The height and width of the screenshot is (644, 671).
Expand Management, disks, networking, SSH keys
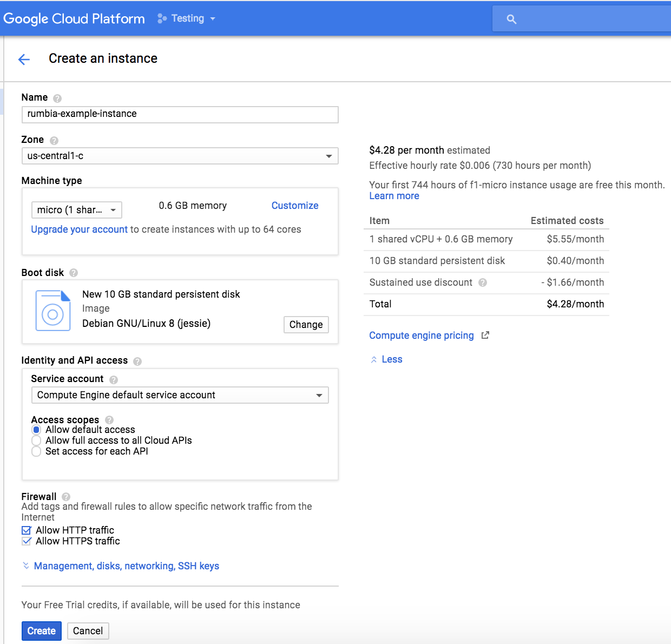[x=120, y=566]
